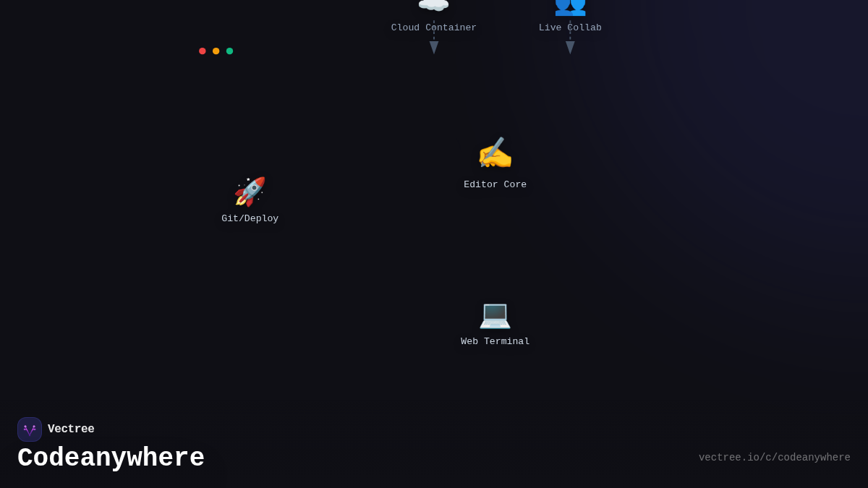868x488 pixels.
Task: Click the Codeanywhere heading
Action: point(111,457)
